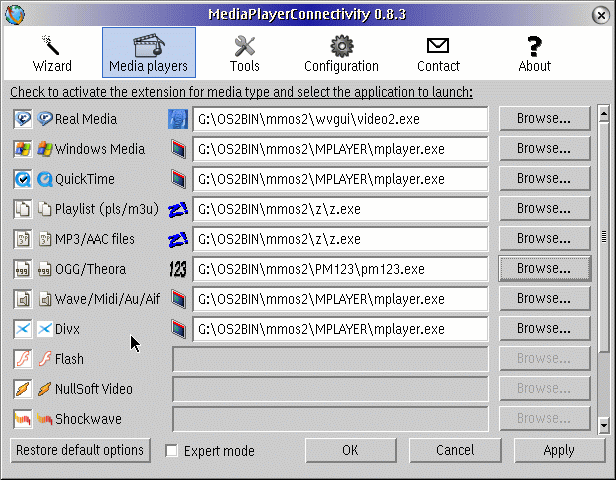The image size is (616, 480).
Task: Confirm with the OK button
Action: pos(350,450)
